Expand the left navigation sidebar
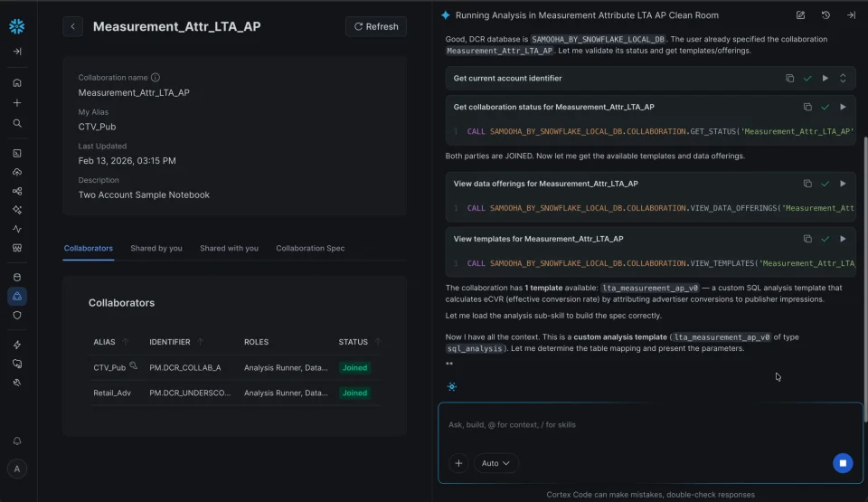The width and height of the screenshot is (868, 502). pyautogui.click(x=17, y=52)
